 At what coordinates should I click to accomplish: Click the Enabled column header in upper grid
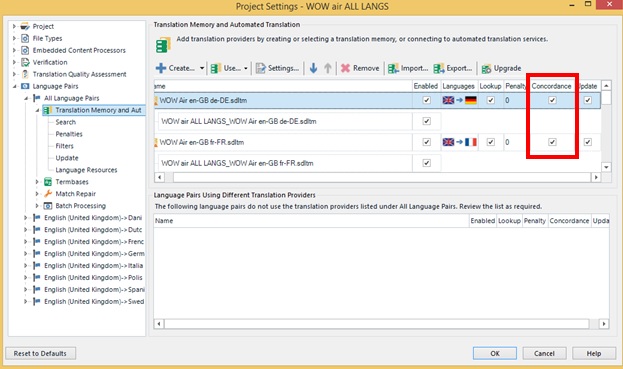tap(426, 86)
